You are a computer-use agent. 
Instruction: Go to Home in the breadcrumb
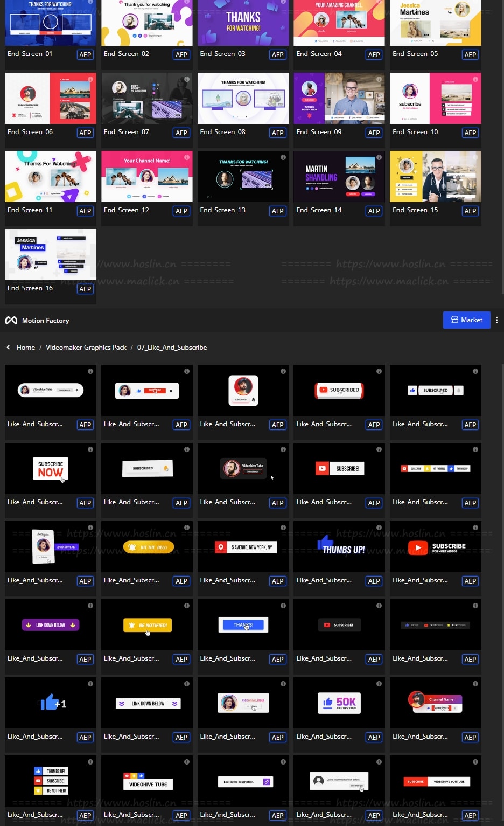click(x=26, y=348)
